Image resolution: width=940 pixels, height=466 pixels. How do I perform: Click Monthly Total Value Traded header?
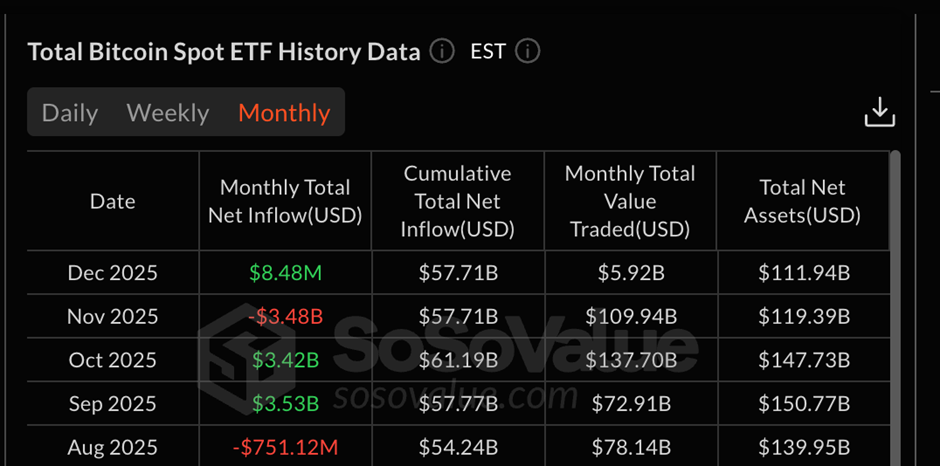[x=630, y=201]
